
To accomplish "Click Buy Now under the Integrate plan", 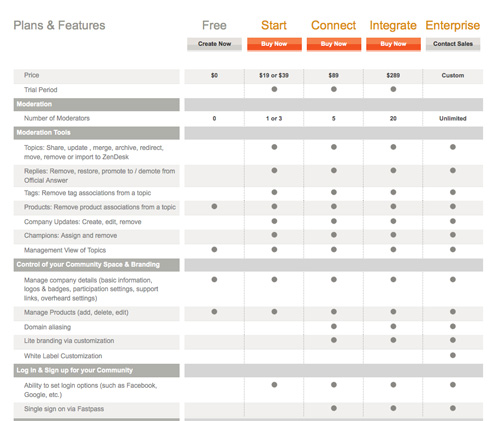I will coord(393,44).
